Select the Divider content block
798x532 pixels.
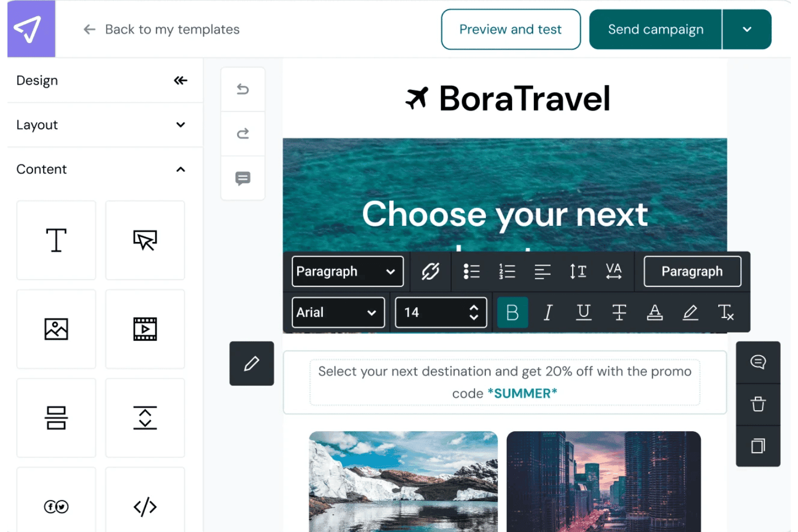tap(56, 418)
